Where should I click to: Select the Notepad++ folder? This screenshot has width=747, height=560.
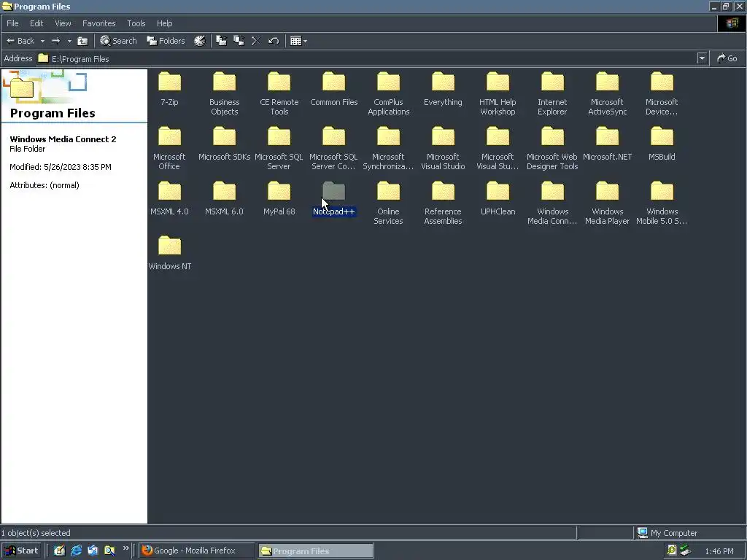pos(334,199)
